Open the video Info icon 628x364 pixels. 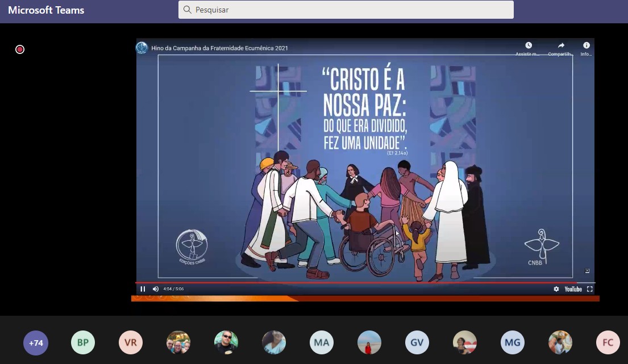coord(586,46)
